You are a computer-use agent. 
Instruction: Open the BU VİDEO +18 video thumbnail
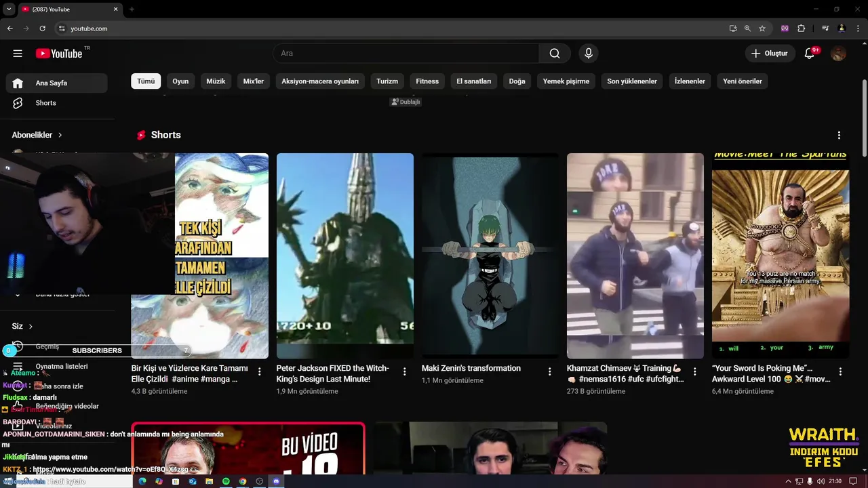248,448
